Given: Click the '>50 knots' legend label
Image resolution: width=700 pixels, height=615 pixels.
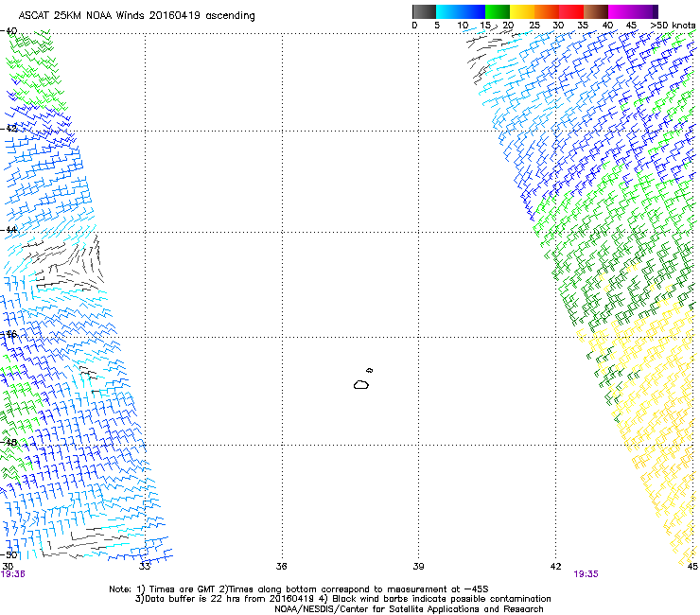Looking at the screenshot, I should coord(673,26).
